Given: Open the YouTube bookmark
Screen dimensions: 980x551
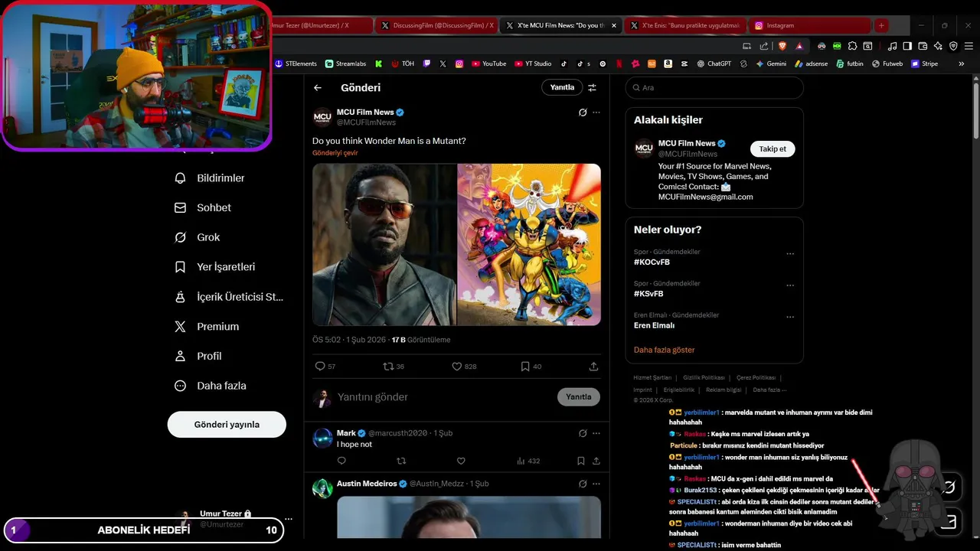Looking at the screenshot, I should [x=488, y=64].
